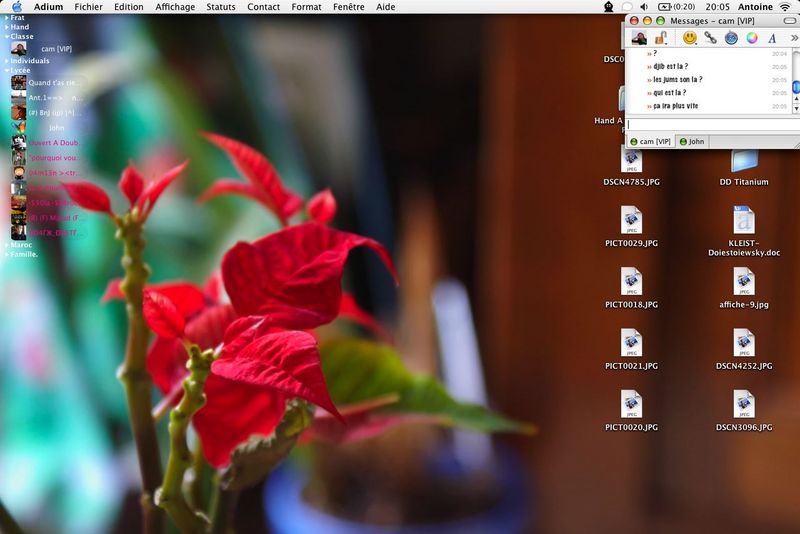
Task: Show more toolbar items via the double chevron
Action: point(794,38)
